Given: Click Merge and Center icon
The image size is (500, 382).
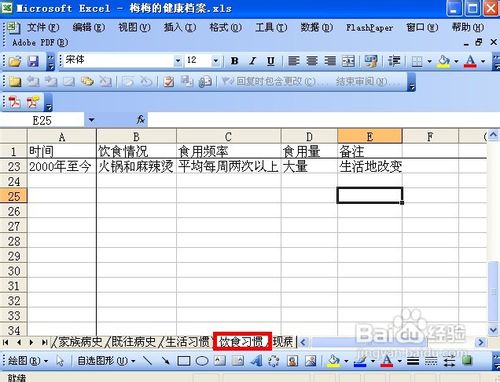Looking at the screenshot, I should pyautogui.click(x=348, y=61).
